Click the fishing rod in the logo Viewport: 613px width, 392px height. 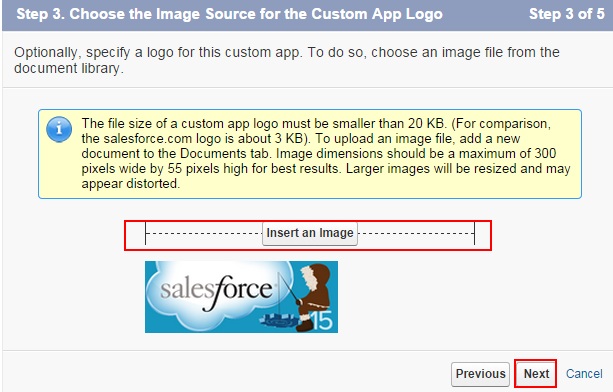(288, 288)
